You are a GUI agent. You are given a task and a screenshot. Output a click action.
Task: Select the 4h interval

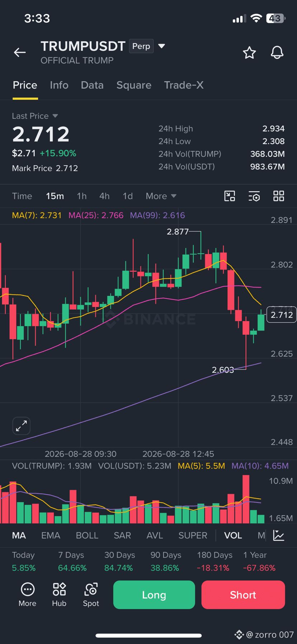pos(104,196)
